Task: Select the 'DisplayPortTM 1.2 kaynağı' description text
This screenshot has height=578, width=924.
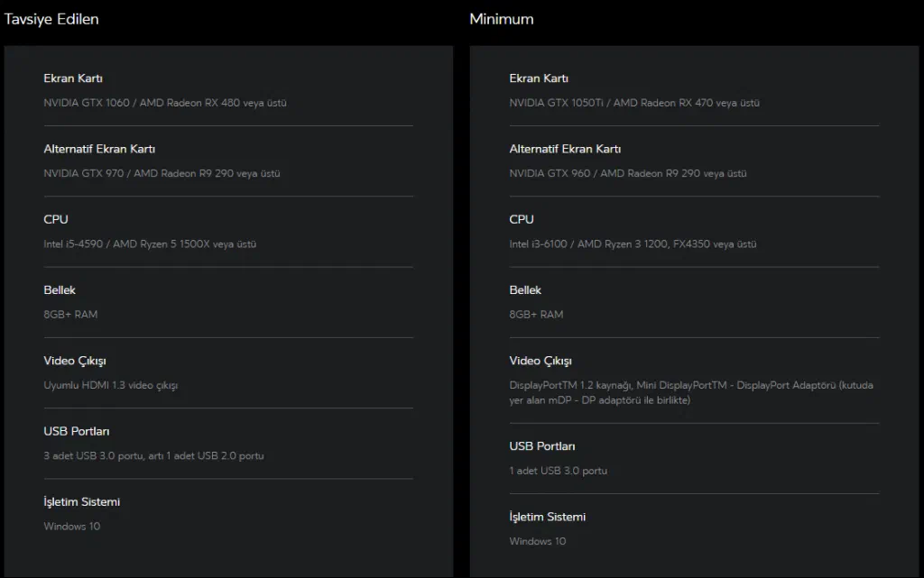Action: [x=691, y=392]
